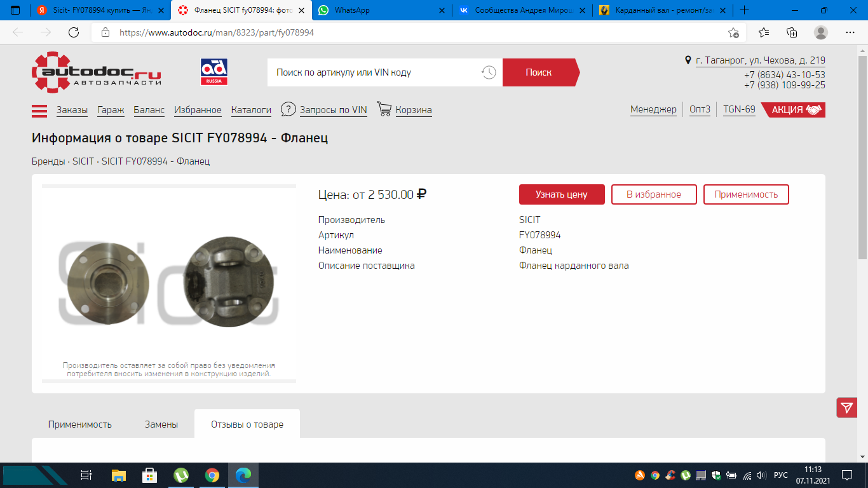Screen dimensions: 868x488
Task: Open volume control in tray
Action: [x=762, y=475]
